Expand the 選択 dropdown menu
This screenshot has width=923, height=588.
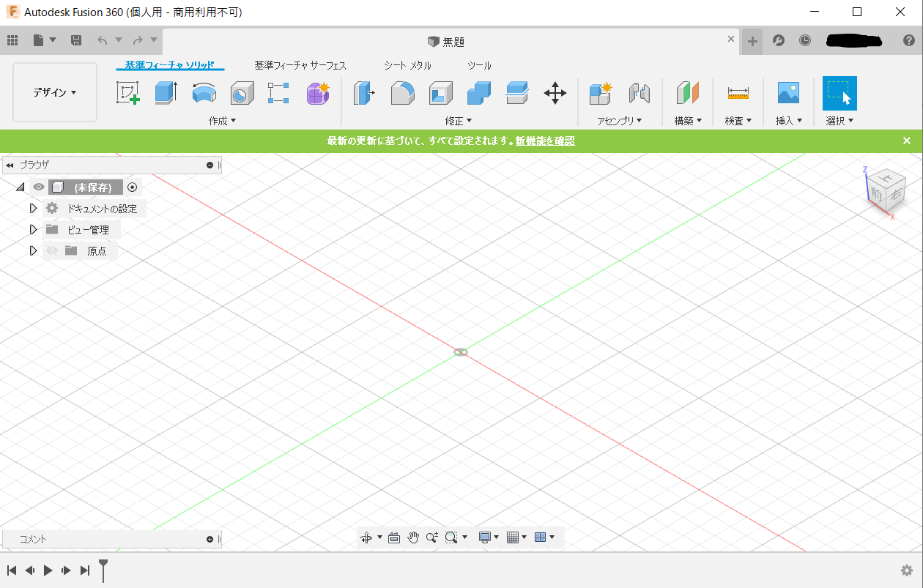839,121
